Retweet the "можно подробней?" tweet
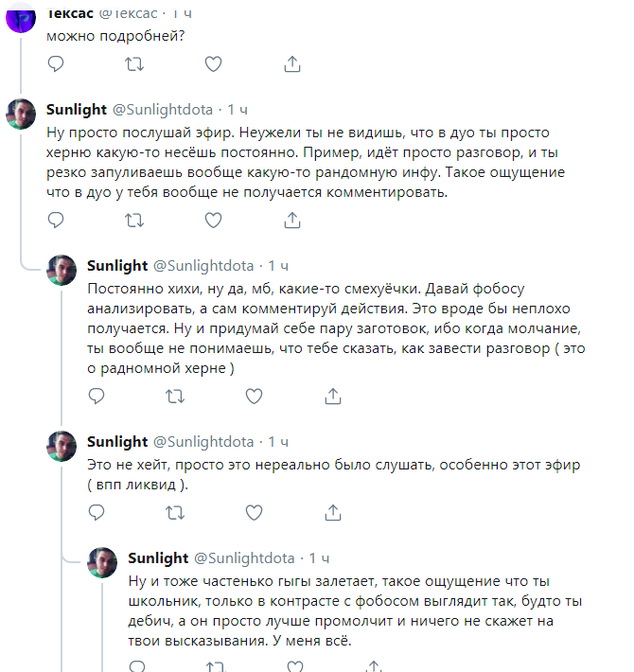634x672 pixels. (x=134, y=63)
